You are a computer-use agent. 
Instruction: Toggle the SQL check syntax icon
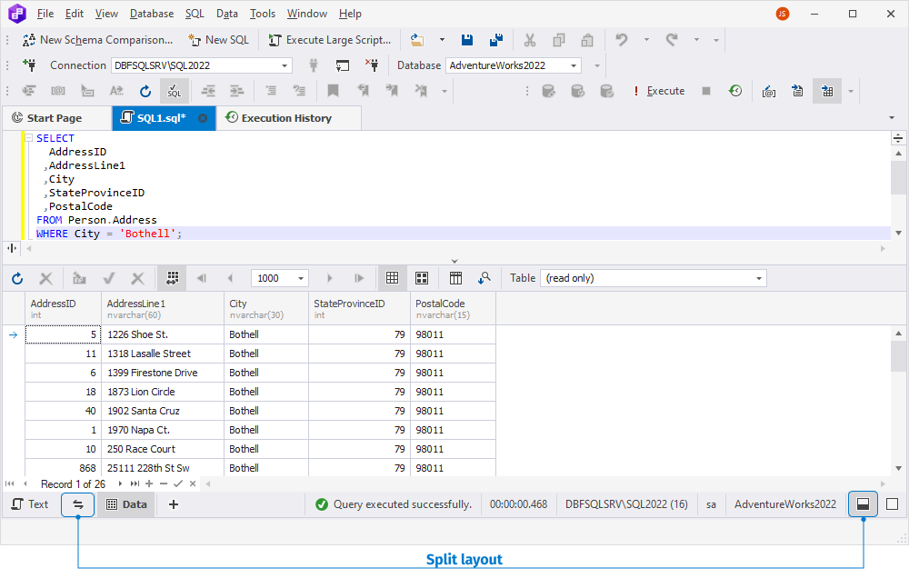pyautogui.click(x=174, y=91)
